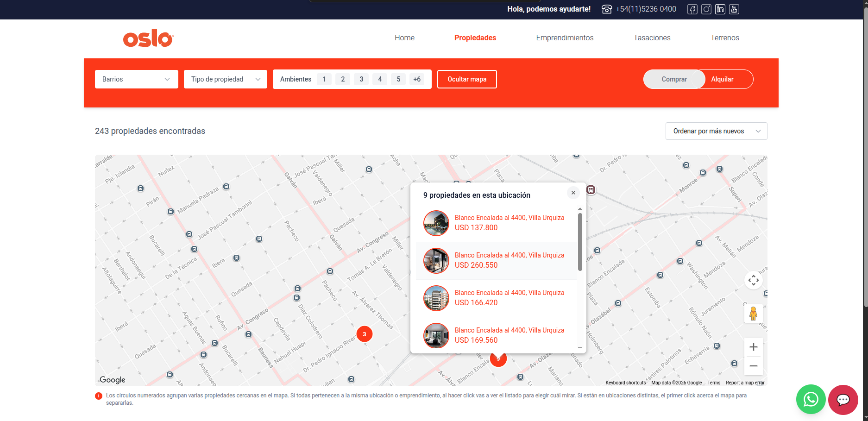The image size is (868, 421).
Task: Click scroll-down arrow in popup list
Action: [x=580, y=348]
